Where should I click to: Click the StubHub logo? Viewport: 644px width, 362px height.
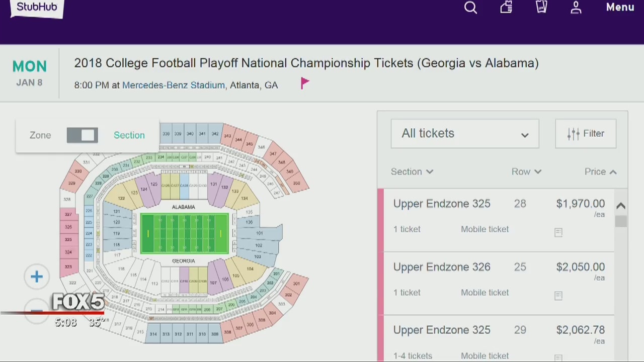point(37,8)
